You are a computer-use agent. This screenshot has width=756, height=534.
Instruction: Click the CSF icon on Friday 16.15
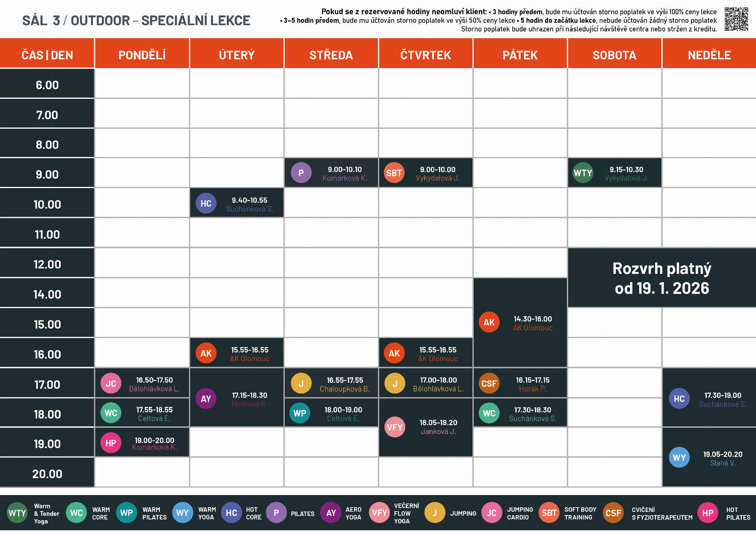[489, 384]
